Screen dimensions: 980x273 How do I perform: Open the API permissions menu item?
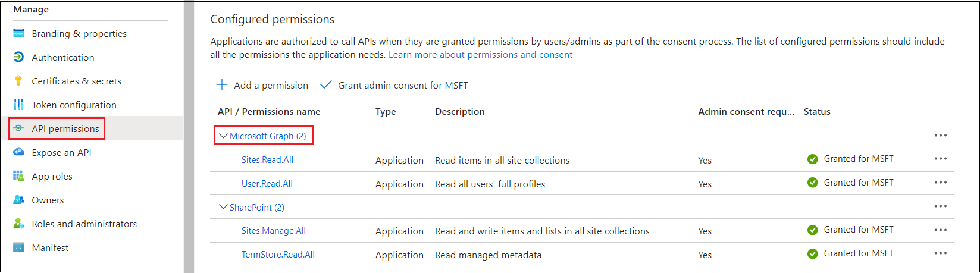coord(65,128)
